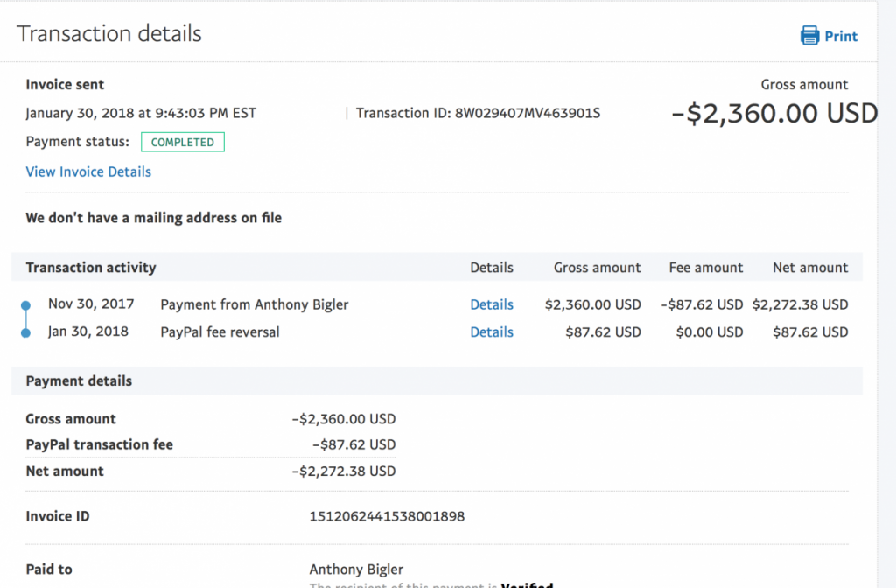Image resolution: width=896 pixels, height=588 pixels.
Task: Select the Nov 30, 2017 timeline dot
Action: coord(25,305)
